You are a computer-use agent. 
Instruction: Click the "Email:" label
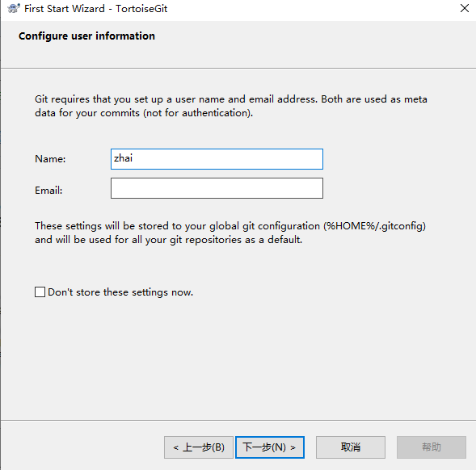coord(48,191)
